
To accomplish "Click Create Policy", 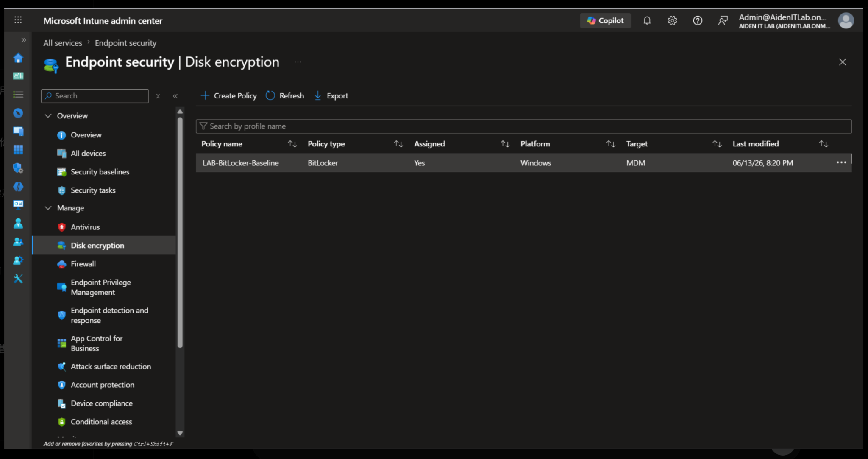I will (228, 96).
